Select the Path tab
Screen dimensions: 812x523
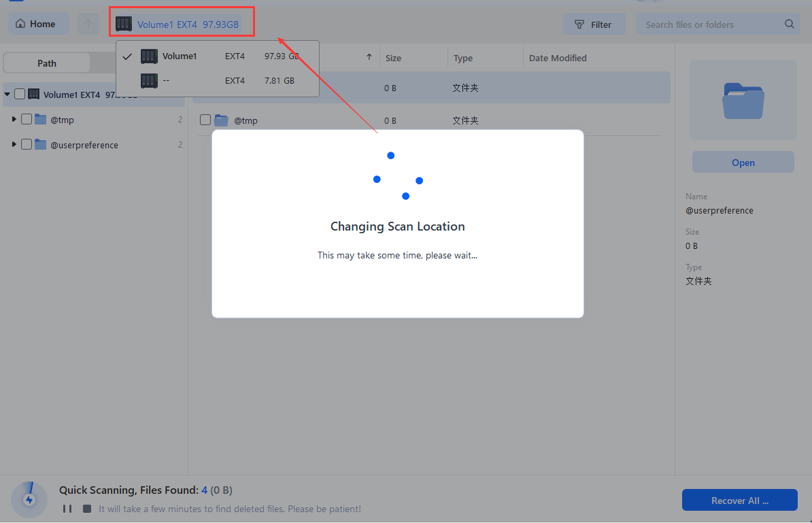[x=47, y=63]
